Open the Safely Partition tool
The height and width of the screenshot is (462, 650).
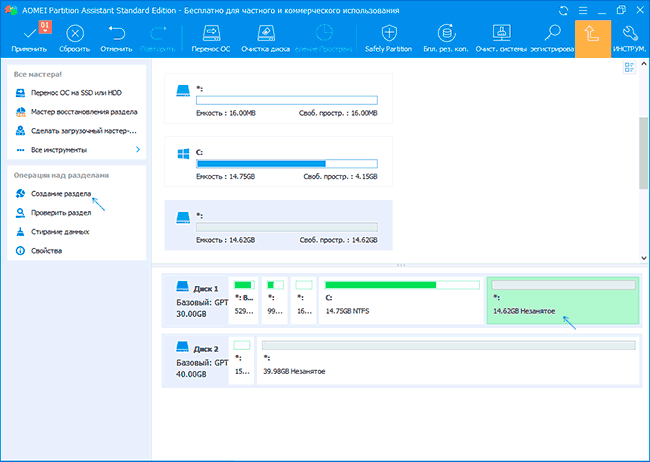pyautogui.click(x=388, y=39)
